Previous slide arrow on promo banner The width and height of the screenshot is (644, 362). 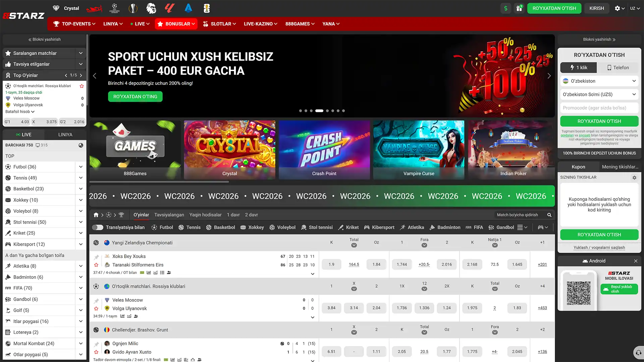tap(95, 76)
